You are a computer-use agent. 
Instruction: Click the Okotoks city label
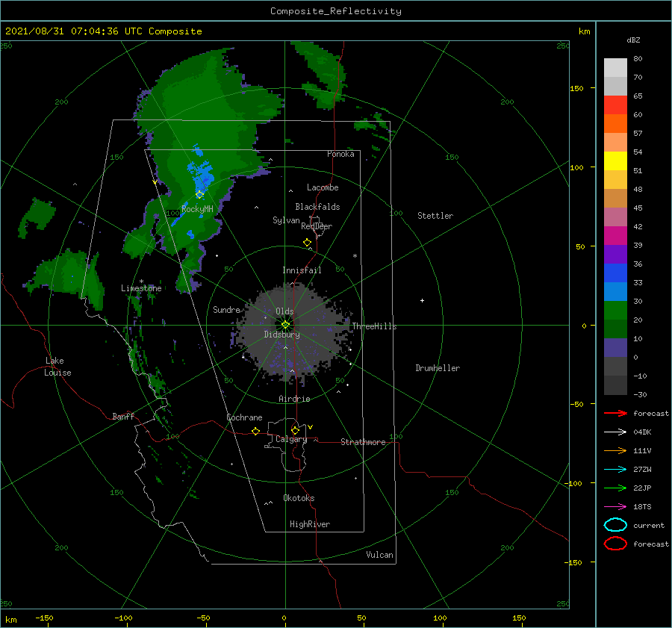(299, 498)
